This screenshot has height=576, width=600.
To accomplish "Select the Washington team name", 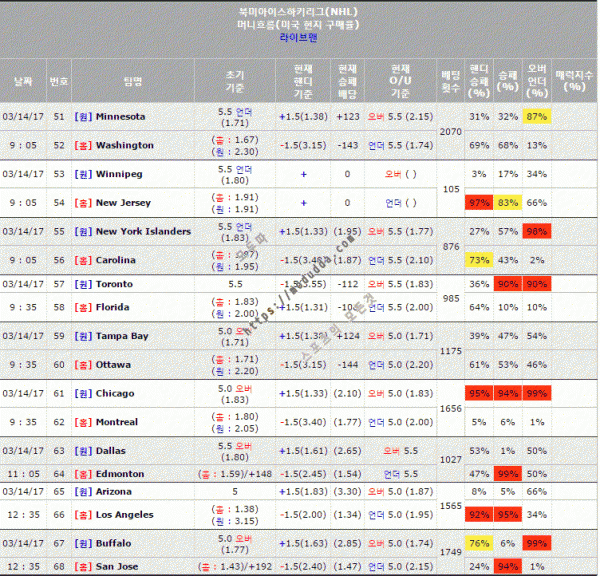I will pyautogui.click(x=125, y=145).
